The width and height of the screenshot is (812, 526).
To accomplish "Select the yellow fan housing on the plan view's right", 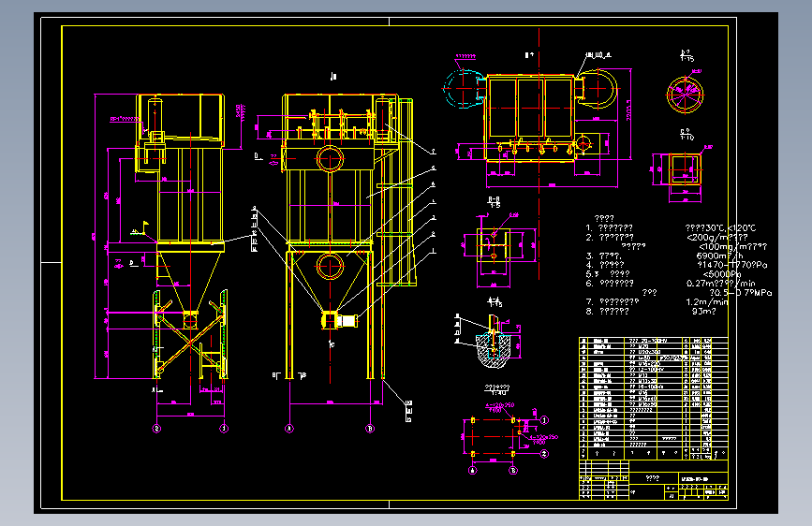I will click(596, 89).
